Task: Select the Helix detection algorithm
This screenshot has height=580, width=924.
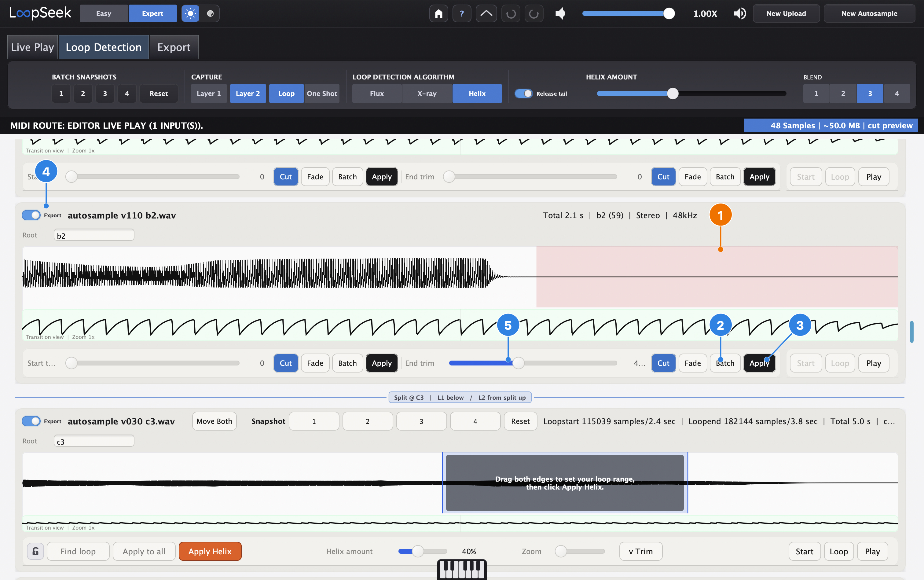Action: click(x=477, y=94)
